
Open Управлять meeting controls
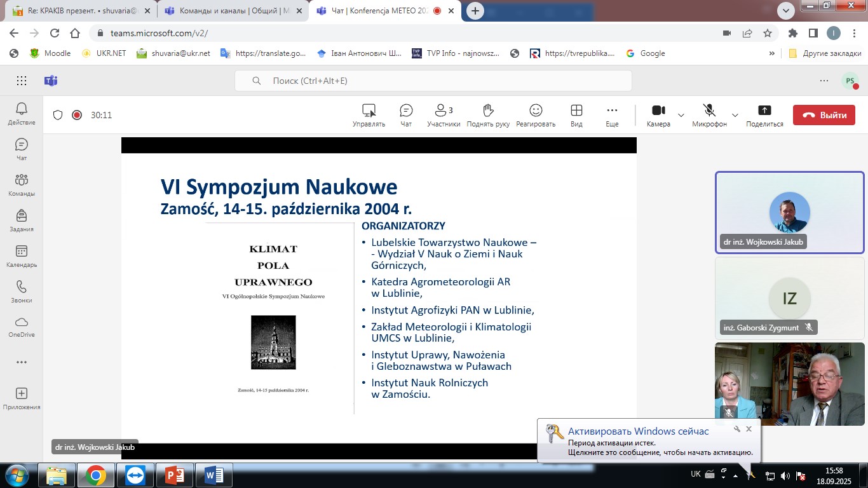[x=369, y=115]
